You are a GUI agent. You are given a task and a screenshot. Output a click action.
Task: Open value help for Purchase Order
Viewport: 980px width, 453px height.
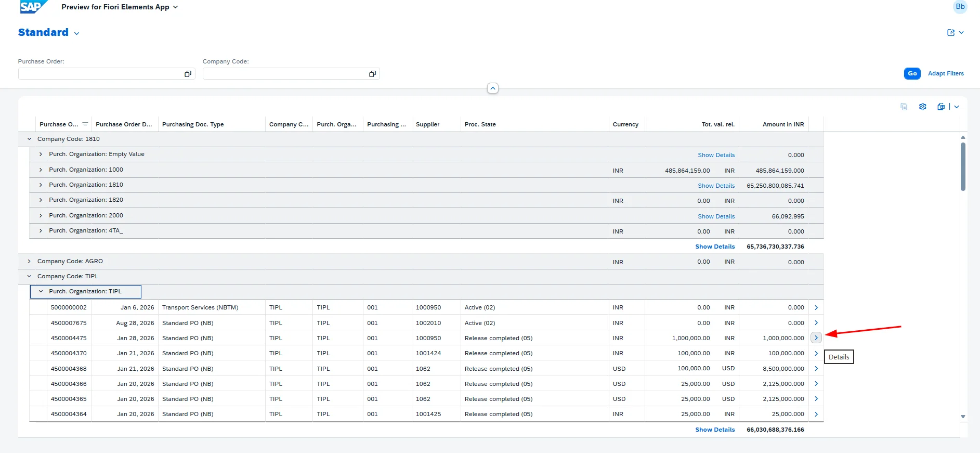(188, 74)
